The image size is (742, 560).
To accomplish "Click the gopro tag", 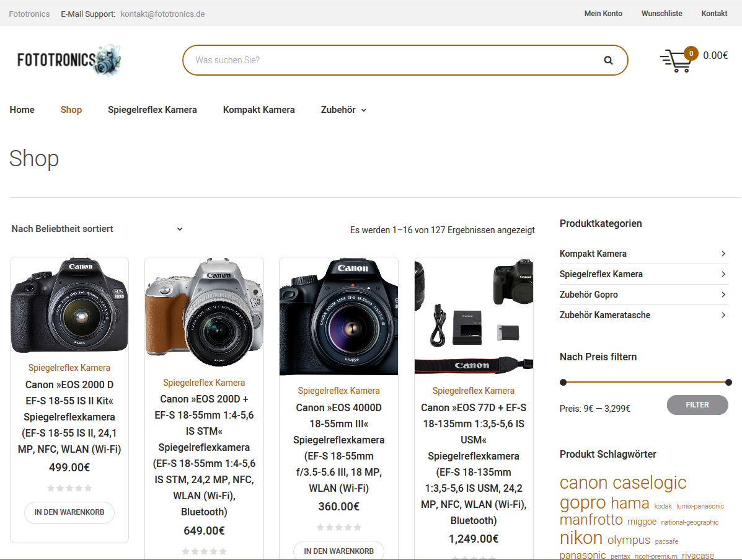I will pyautogui.click(x=583, y=503).
